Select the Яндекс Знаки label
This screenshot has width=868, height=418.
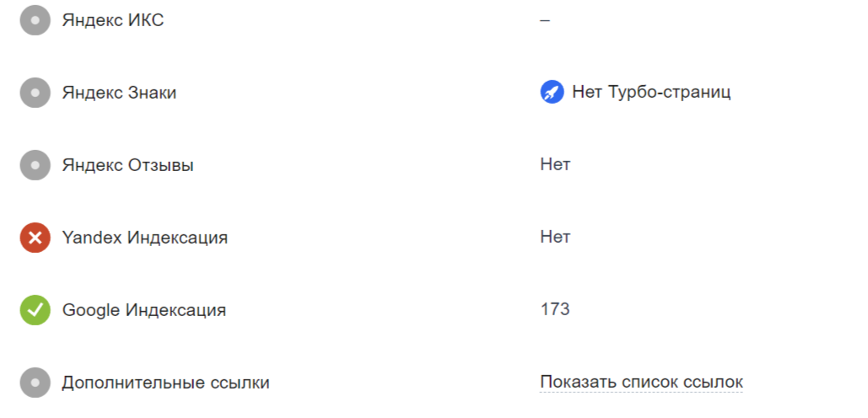[x=119, y=93]
